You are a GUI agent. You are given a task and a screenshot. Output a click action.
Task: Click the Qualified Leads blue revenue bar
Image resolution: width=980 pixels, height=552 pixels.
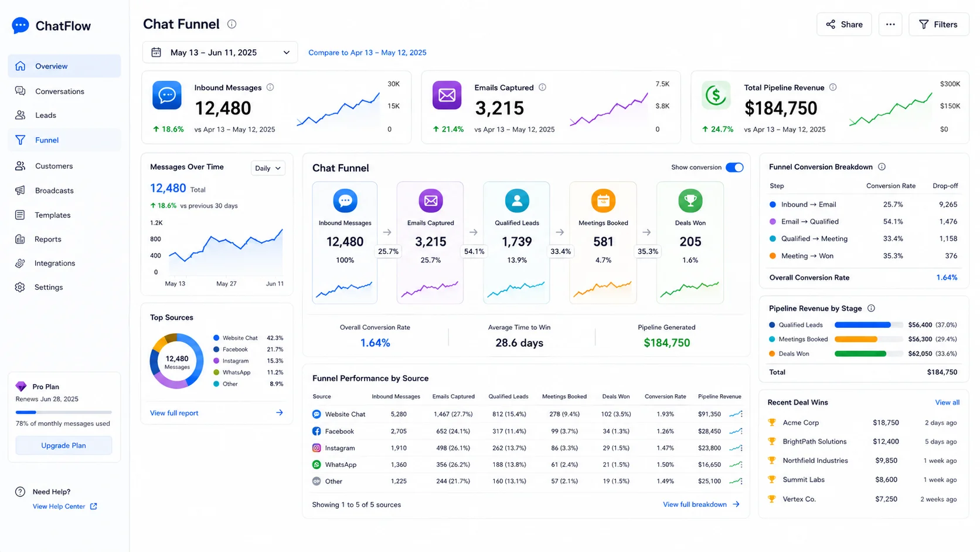pos(863,325)
